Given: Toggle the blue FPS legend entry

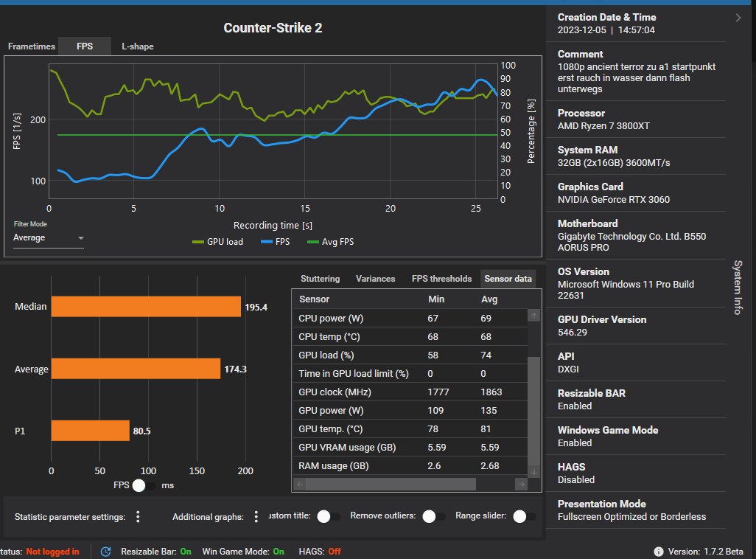Looking at the screenshot, I should pos(276,242).
